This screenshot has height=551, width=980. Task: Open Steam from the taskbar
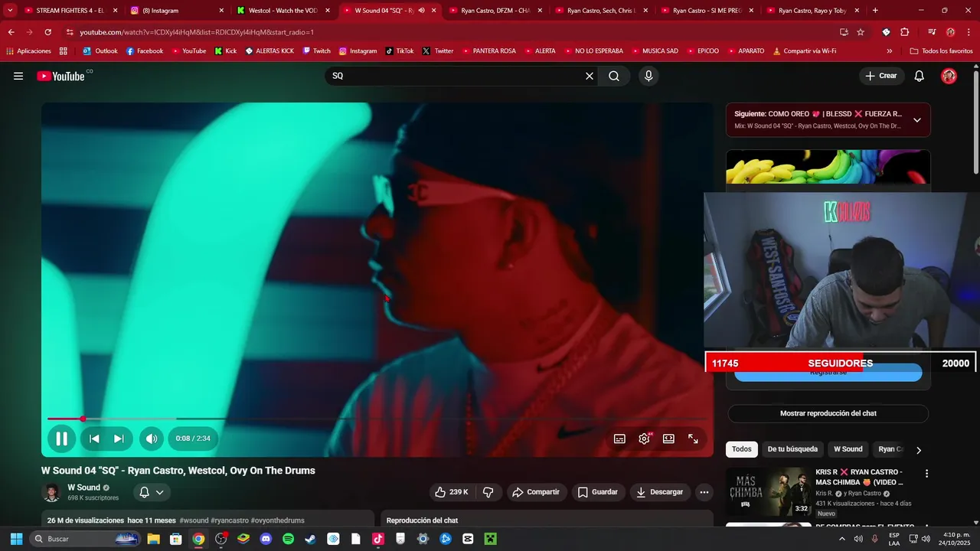click(x=310, y=539)
